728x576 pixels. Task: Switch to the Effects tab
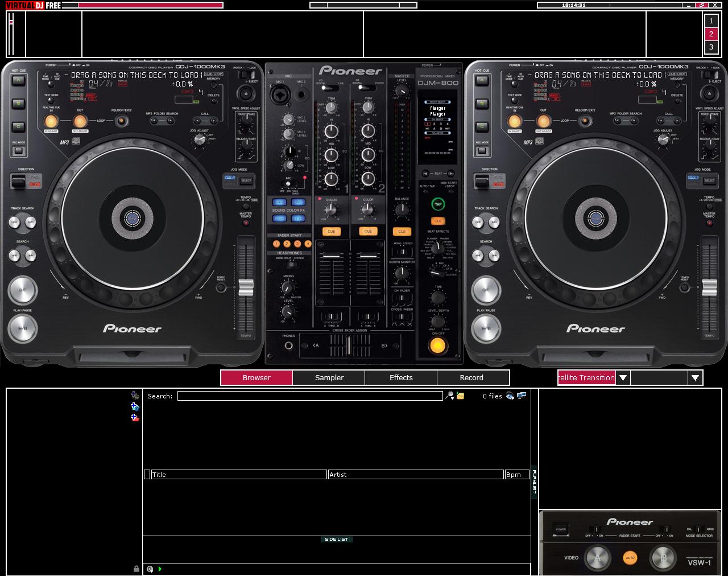click(x=400, y=377)
